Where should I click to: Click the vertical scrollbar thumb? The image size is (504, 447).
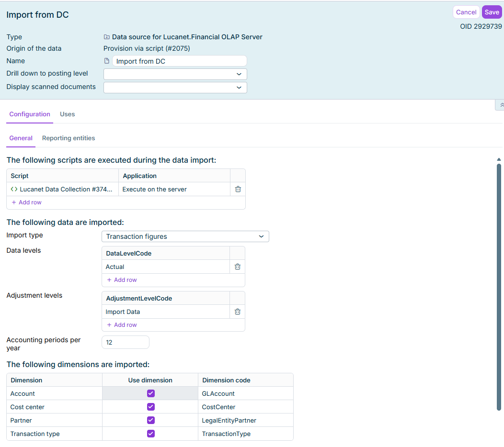tap(499, 287)
